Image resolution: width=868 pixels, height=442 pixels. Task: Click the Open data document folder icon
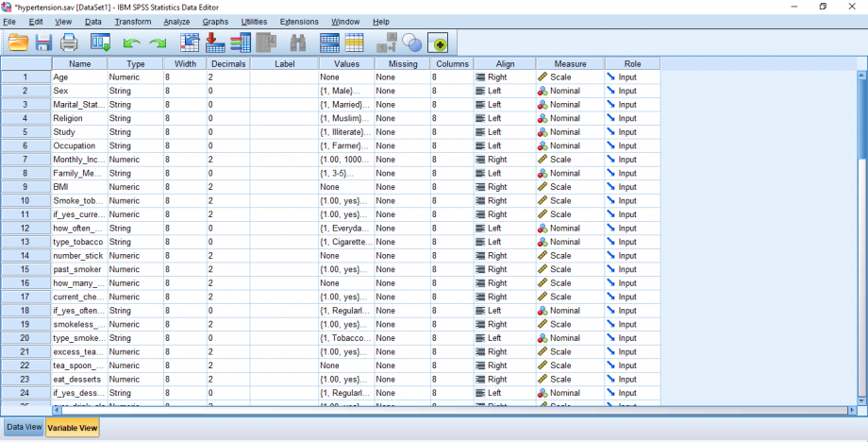[x=18, y=42]
